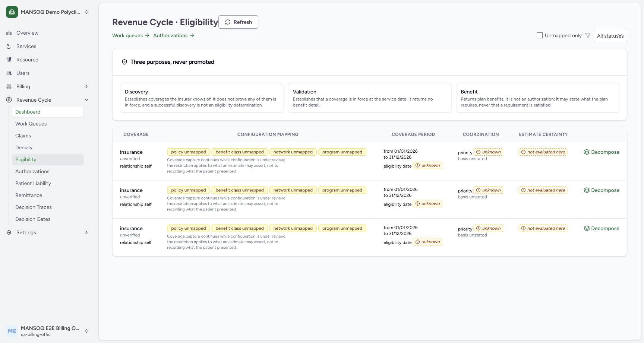Go to Remittance in the sidebar
Image resolution: width=644 pixels, height=343 pixels.
[x=48, y=195]
